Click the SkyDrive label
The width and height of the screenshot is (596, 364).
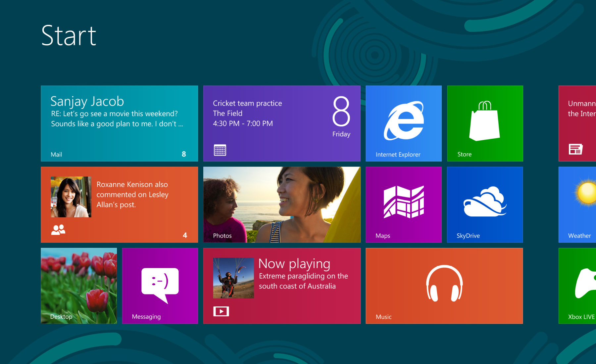click(x=468, y=236)
